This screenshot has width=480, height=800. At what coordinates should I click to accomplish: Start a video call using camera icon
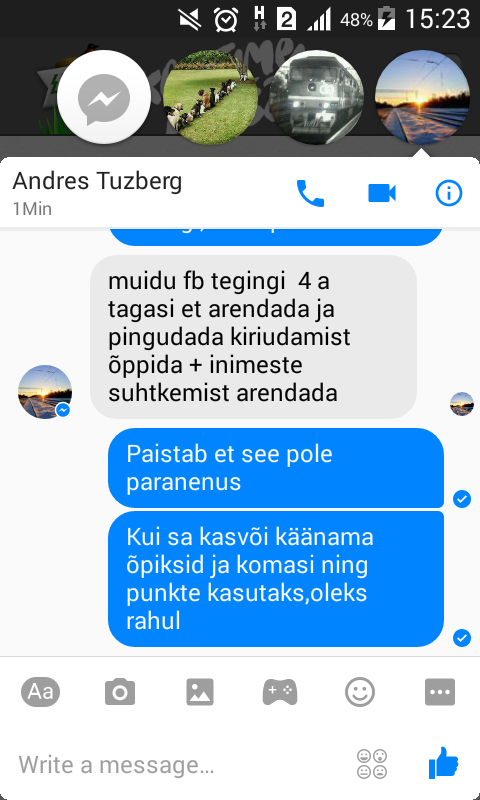pos(382,193)
